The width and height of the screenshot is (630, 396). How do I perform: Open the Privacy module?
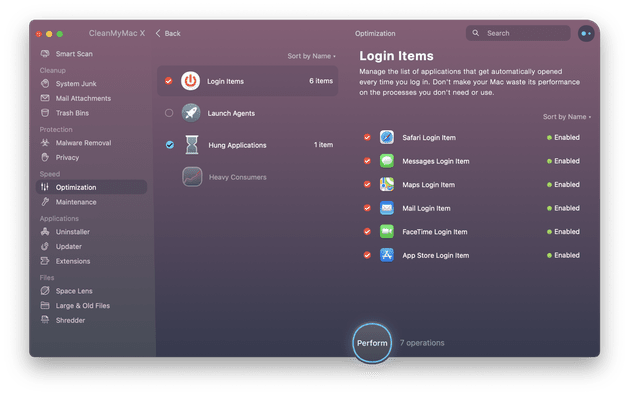pos(92,157)
